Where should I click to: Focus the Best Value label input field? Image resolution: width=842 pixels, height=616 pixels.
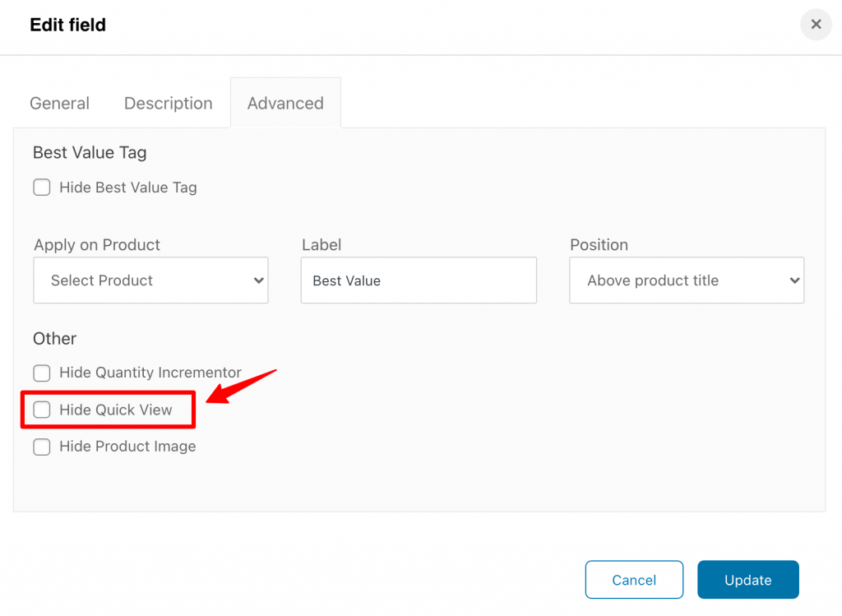tap(419, 280)
